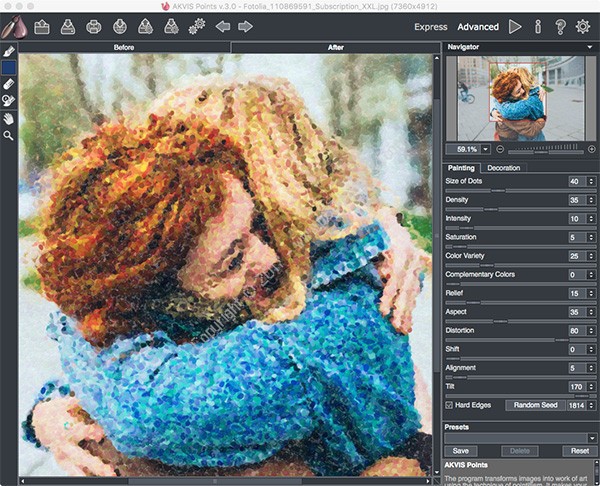Click the vertical scrollbar down arrow
The width and height of the screenshot is (600, 486).
pyautogui.click(x=437, y=473)
